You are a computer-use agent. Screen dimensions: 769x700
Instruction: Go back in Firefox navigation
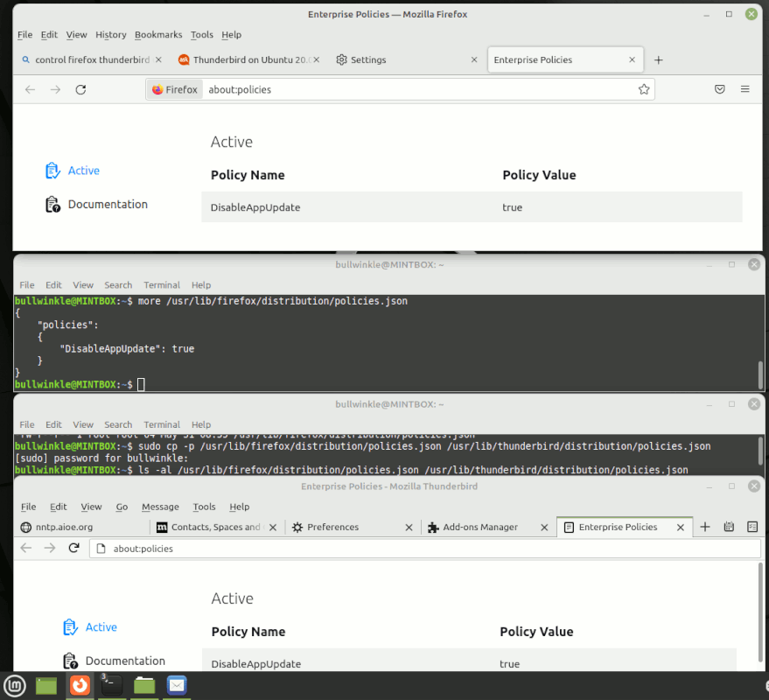point(30,89)
